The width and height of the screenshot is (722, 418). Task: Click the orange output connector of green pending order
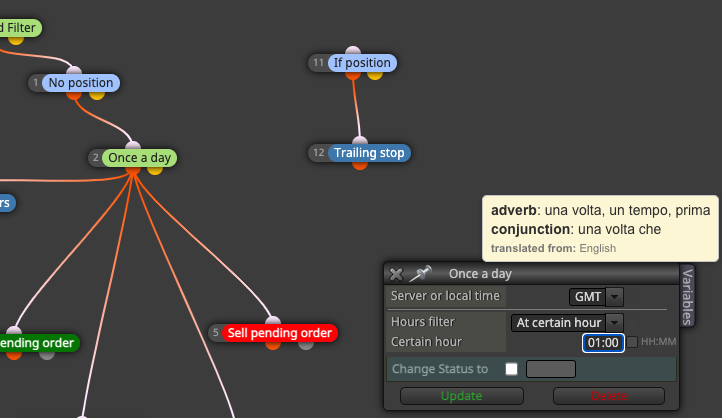click(14, 354)
